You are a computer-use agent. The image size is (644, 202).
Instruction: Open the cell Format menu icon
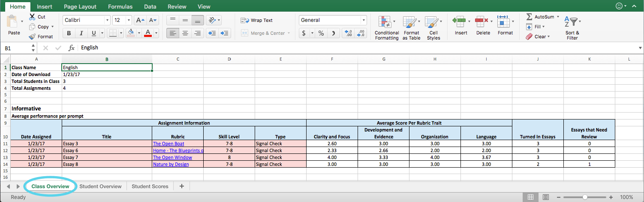point(503,21)
